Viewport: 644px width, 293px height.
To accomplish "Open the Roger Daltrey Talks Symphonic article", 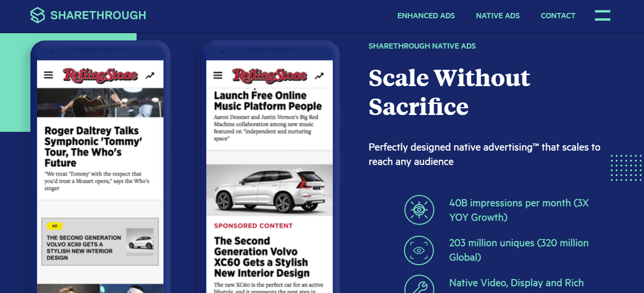I will (93, 147).
